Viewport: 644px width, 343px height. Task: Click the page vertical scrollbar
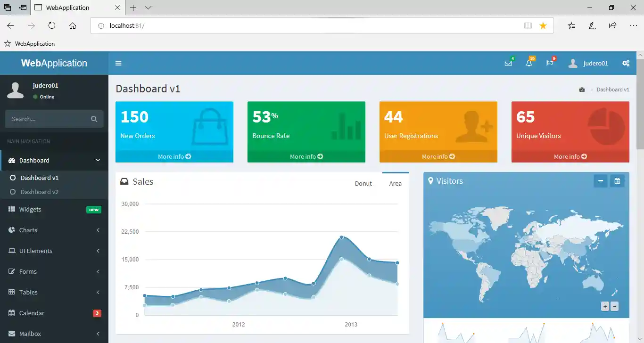point(640,104)
